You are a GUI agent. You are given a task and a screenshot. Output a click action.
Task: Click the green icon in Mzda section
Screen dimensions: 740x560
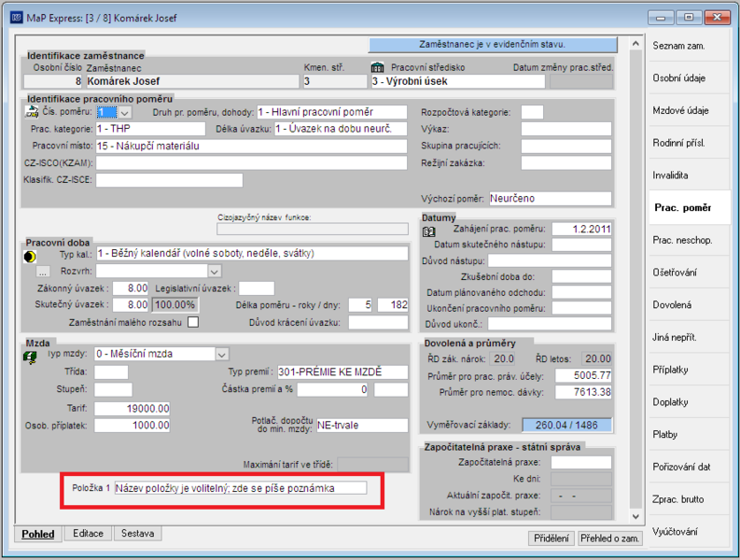tap(30, 357)
